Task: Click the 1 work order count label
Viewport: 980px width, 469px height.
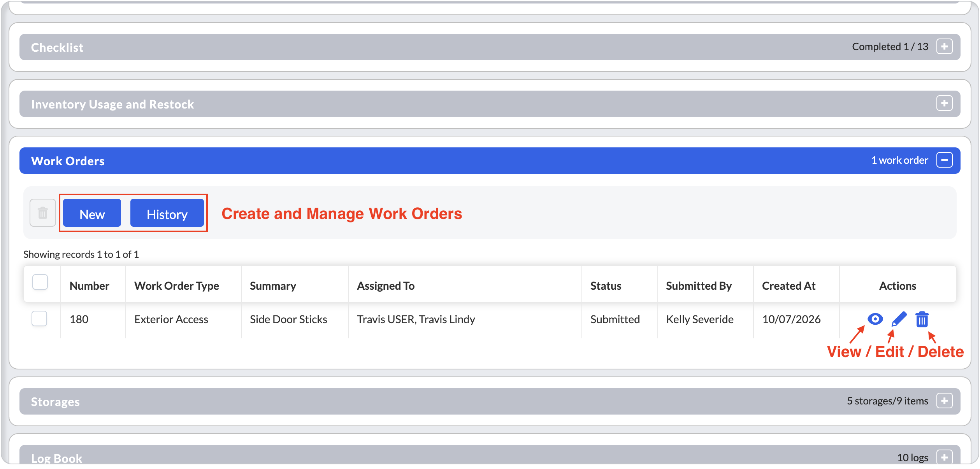Action: click(x=899, y=160)
